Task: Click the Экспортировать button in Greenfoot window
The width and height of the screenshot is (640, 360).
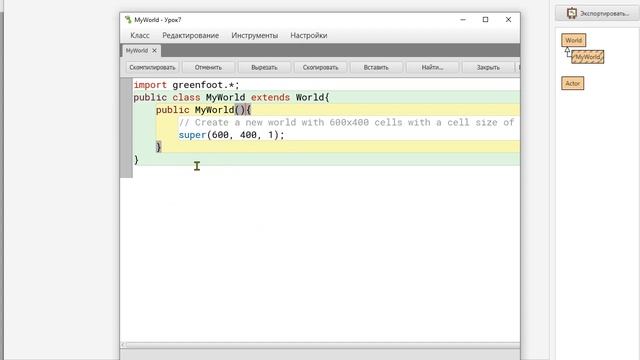Action: click(x=598, y=13)
